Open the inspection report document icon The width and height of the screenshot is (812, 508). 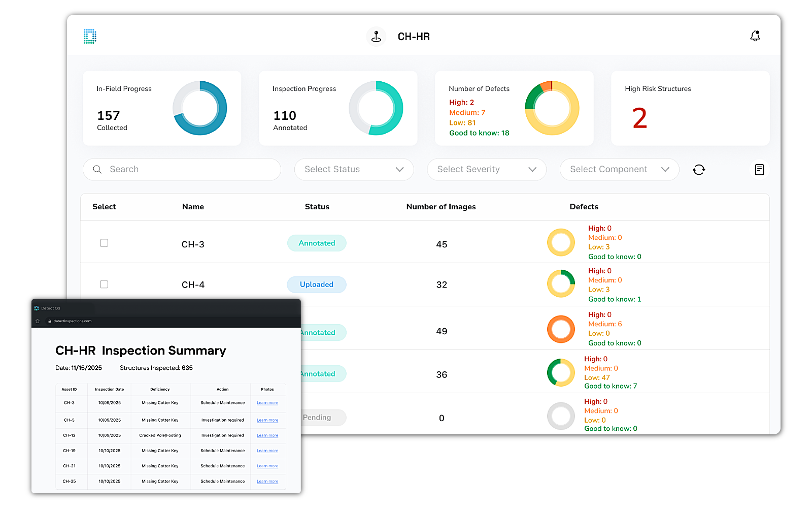click(x=759, y=169)
